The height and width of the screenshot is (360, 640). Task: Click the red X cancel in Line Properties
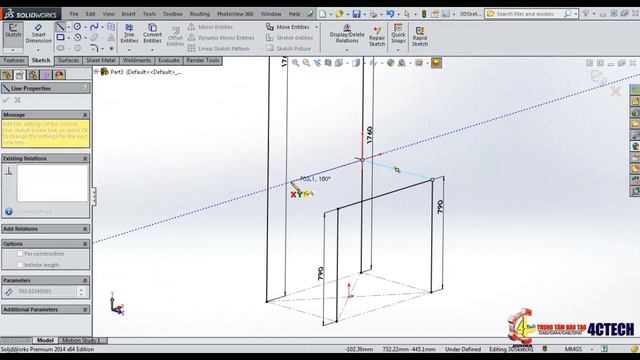coord(18,100)
